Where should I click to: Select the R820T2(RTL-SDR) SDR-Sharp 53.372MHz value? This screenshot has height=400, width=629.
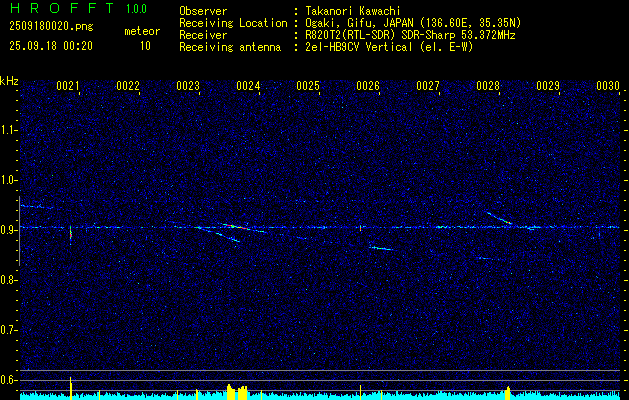pos(410,35)
